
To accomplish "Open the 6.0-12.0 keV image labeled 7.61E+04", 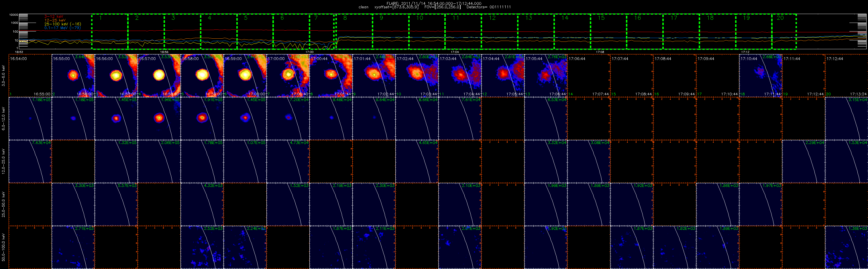I will (460, 118).
